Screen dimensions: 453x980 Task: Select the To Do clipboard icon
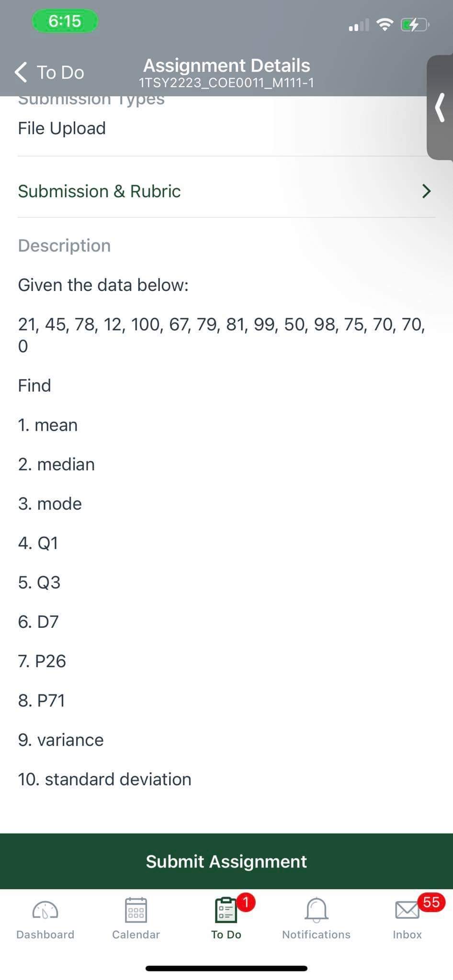(x=225, y=909)
